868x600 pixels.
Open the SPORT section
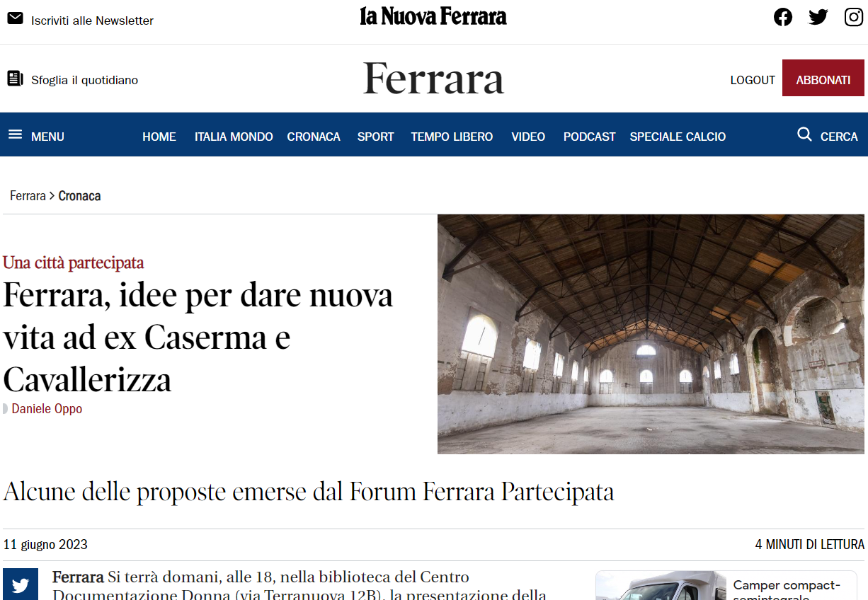pos(375,137)
